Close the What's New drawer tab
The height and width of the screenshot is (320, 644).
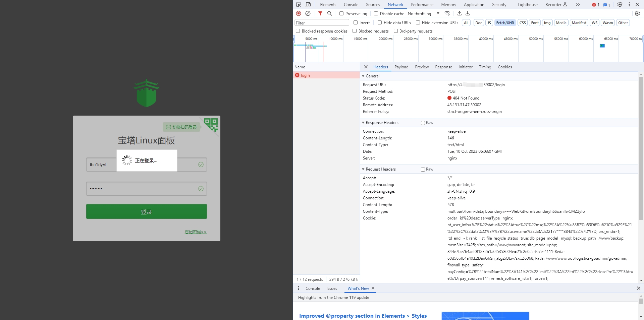[373, 288]
